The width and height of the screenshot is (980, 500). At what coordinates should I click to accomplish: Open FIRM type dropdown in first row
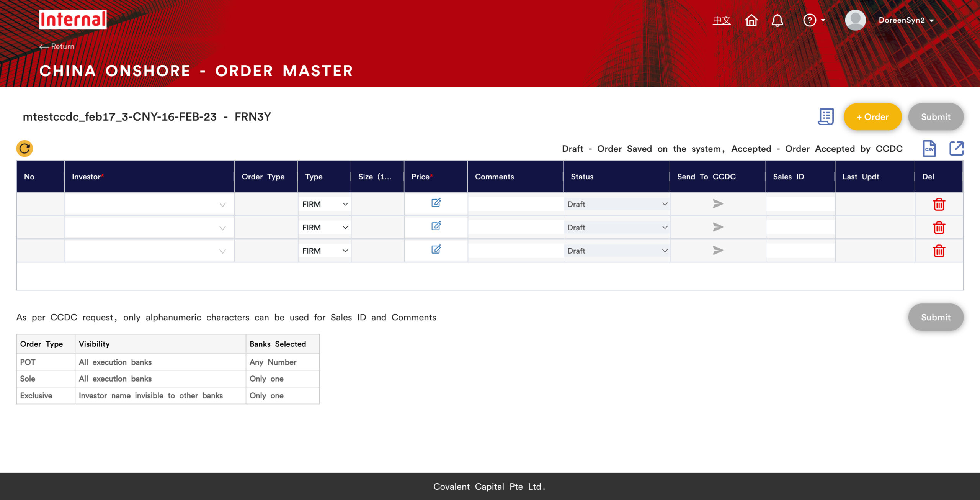(x=325, y=204)
